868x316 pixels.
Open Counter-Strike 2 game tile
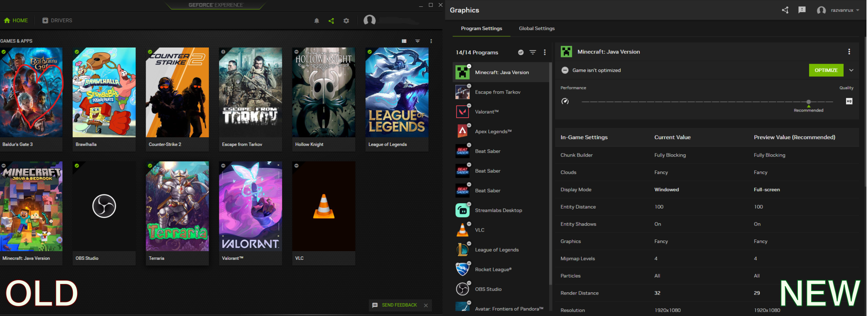click(x=177, y=99)
